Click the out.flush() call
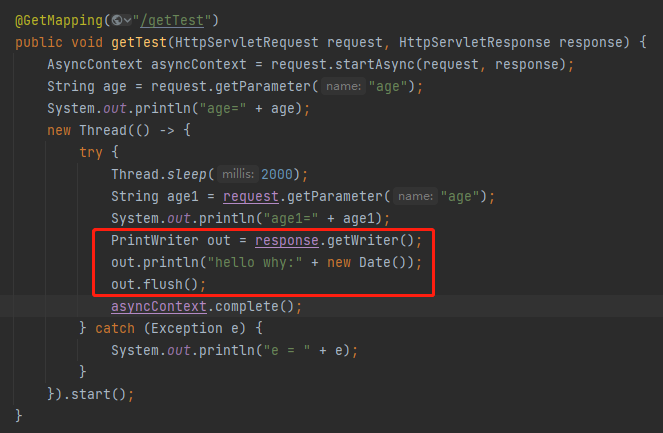 coord(154,284)
